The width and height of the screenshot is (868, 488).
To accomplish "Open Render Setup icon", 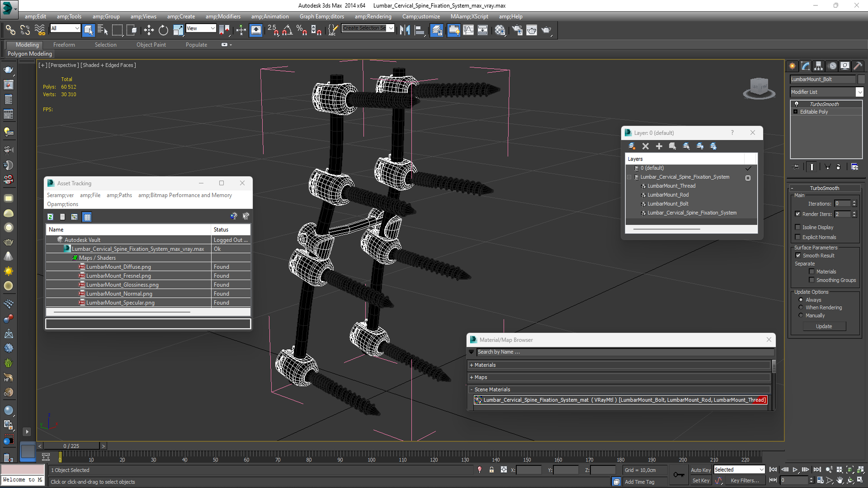I will [x=517, y=30].
